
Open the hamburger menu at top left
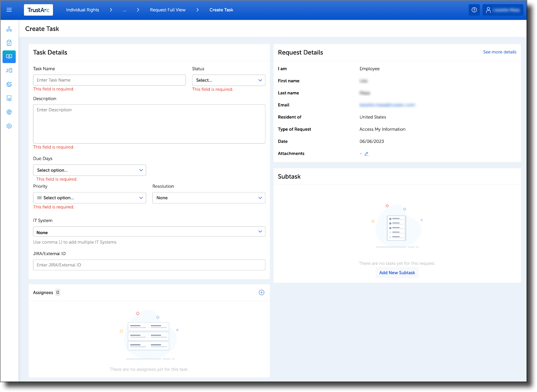[x=9, y=10]
